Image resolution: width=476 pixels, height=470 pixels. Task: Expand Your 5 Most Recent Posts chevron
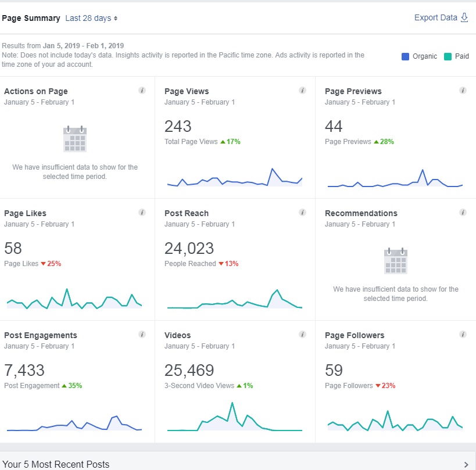click(x=466, y=465)
